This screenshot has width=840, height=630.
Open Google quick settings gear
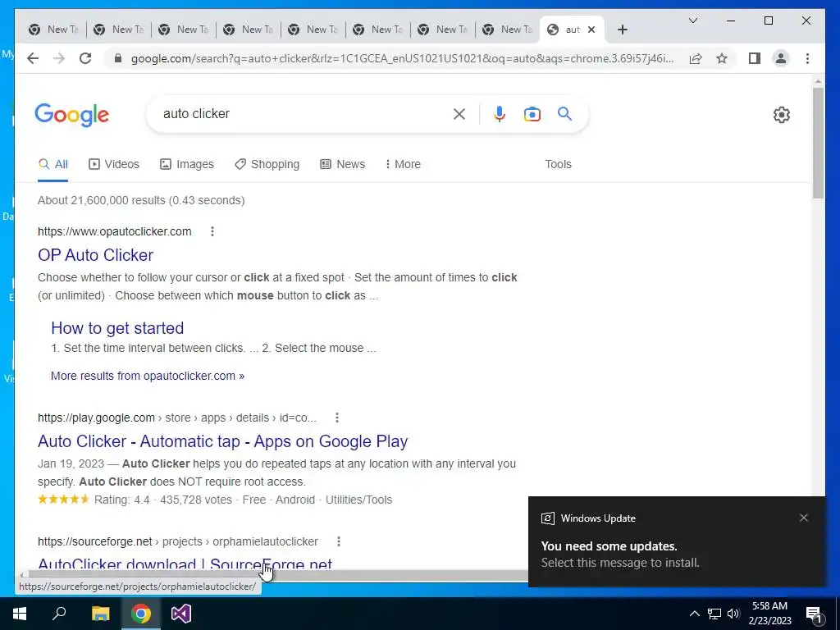pos(782,115)
